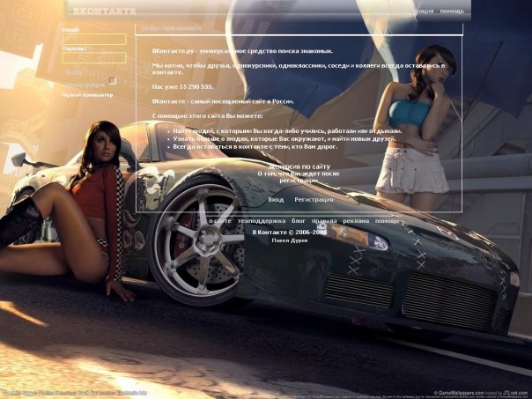Click the Войти button under password field
The width and height of the screenshot is (532, 399).
(74, 72)
